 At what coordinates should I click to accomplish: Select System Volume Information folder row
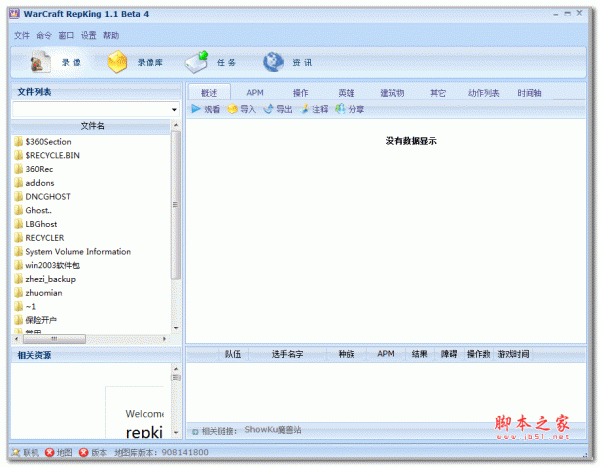pos(92,251)
